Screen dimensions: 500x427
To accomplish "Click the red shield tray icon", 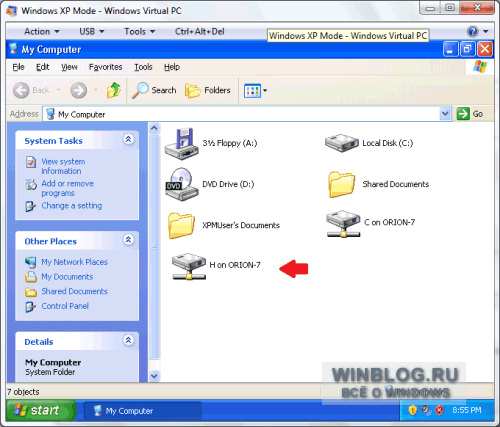I will pos(439,410).
